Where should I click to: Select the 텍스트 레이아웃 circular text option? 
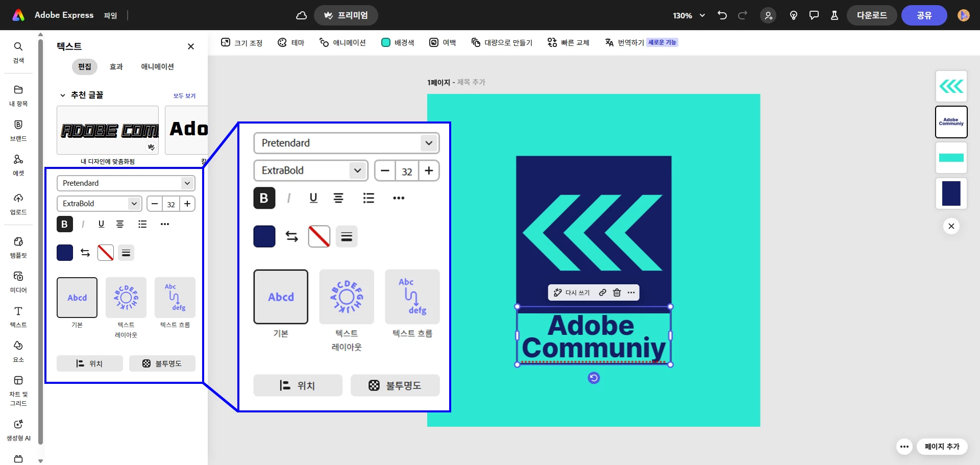click(x=126, y=298)
